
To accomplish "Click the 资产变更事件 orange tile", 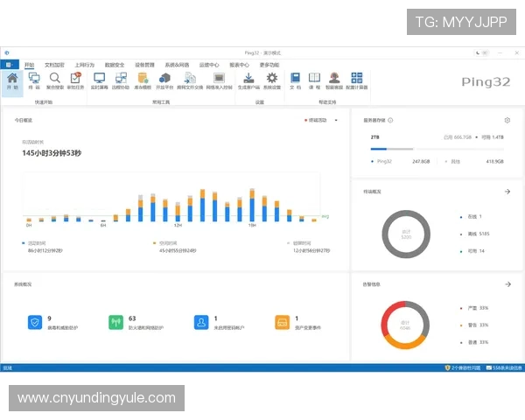I will click(282, 323).
